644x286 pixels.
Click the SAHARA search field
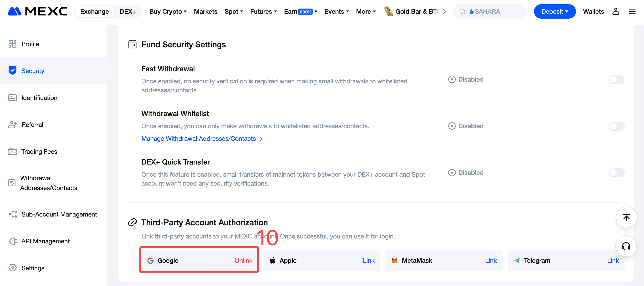pyautogui.click(x=490, y=11)
